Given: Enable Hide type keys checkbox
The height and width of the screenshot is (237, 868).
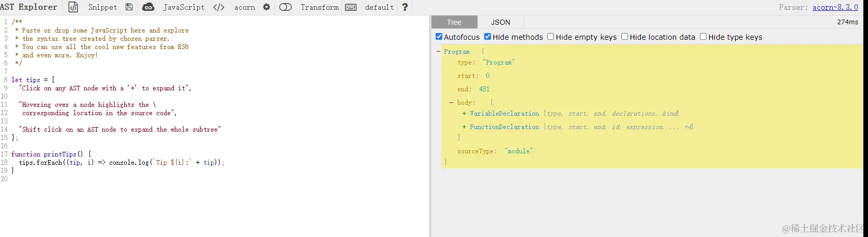Looking at the screenshot, I should click(704, 37).
